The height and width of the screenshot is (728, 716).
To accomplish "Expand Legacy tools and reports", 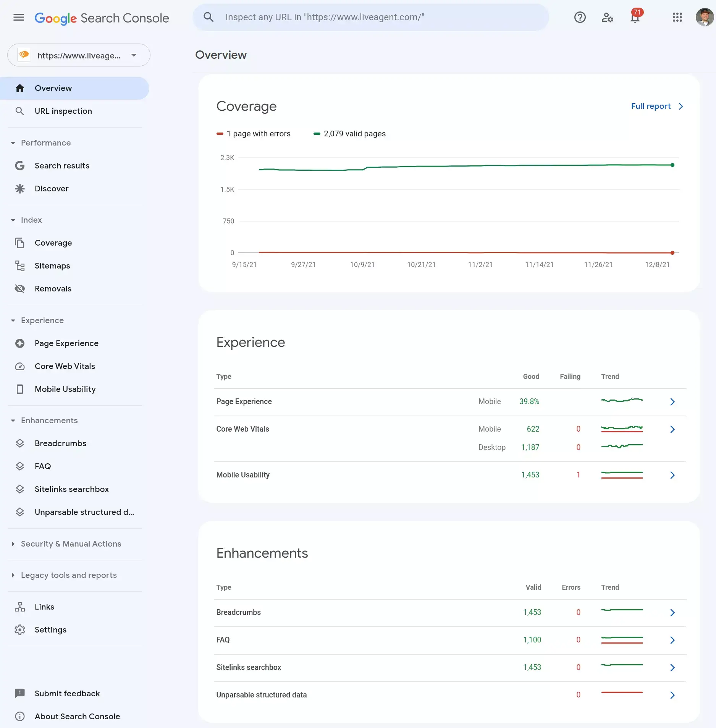I will point(13,575).
